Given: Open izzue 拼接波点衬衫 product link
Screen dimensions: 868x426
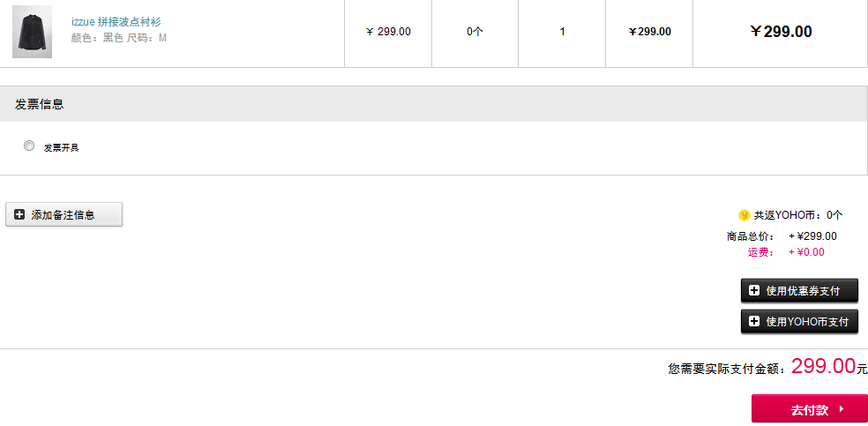Looking at the screenshot, I should coord(116,22).
